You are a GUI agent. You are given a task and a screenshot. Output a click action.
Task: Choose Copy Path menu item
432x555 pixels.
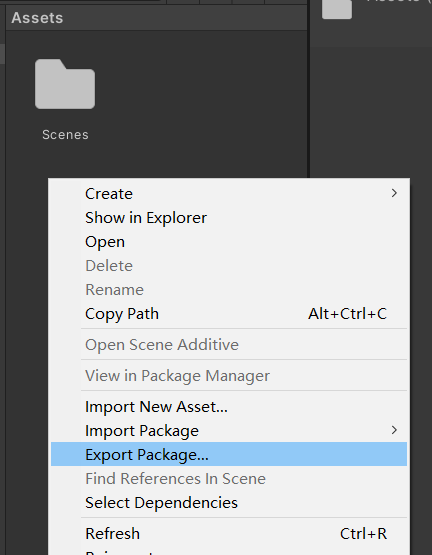[229, 314]
